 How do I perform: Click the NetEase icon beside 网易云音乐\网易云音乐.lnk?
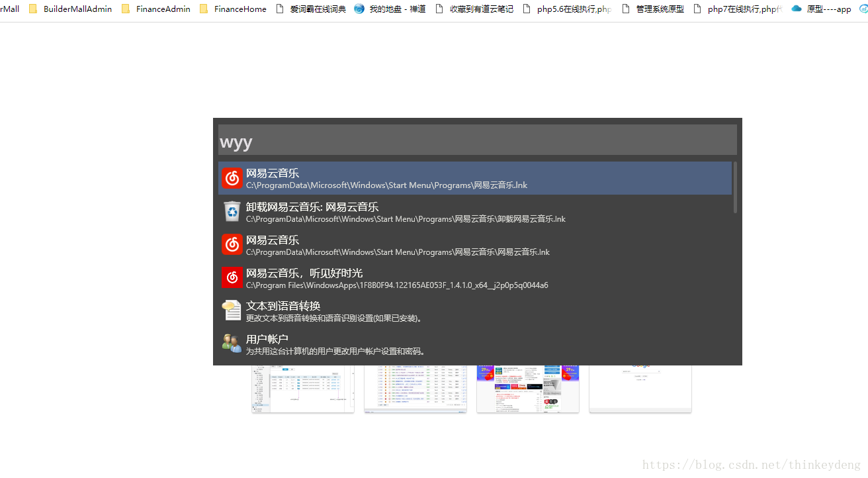tap(232, 244)
